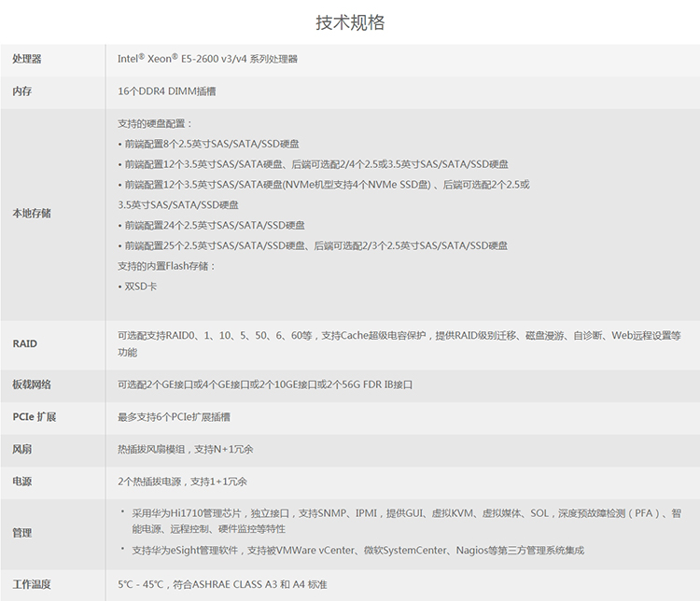Select the 风扇 row label
The image size is (700, 601).
pyautogui.click(x=21, y=449)
